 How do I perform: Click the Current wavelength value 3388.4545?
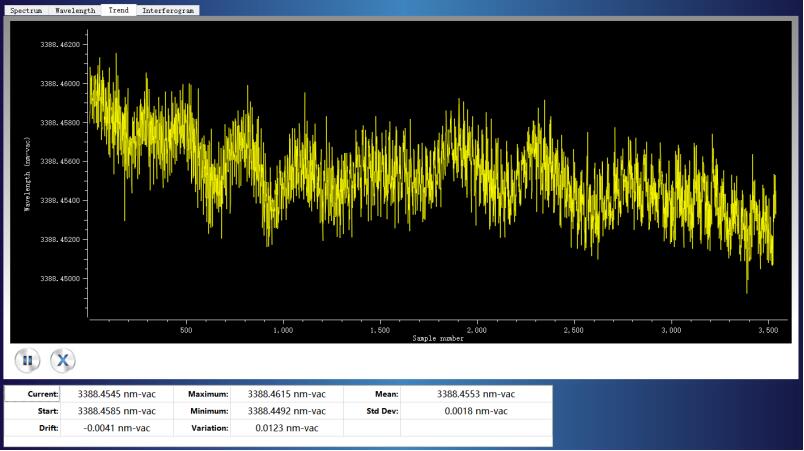tap(117, 394)
